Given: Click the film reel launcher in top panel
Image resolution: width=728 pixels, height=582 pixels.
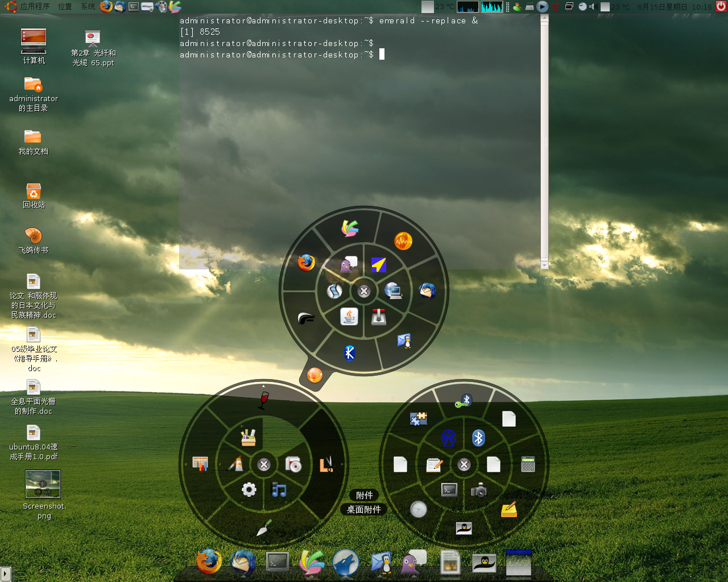Looking at the screenshot, I should 161,7.
